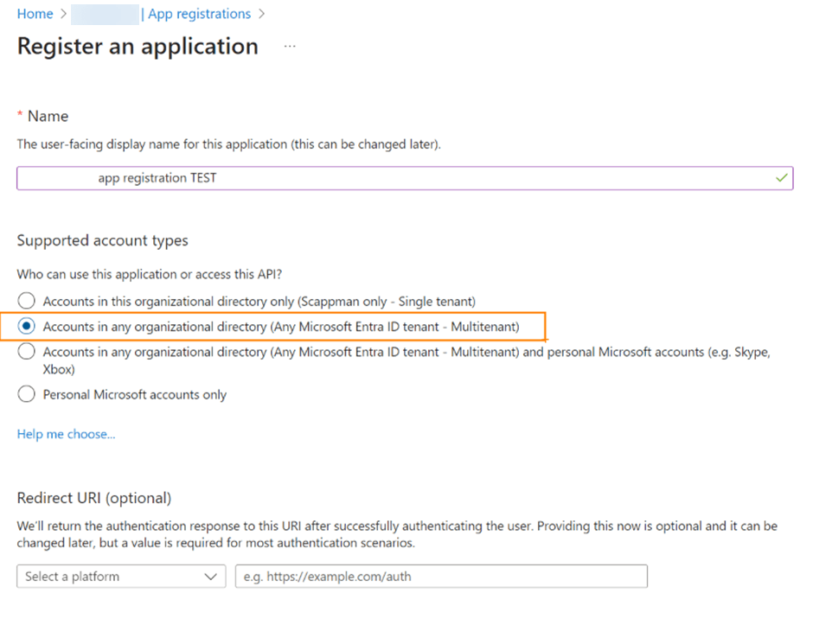Expand the Select a platform dropdown
This screenshot has height=644, width=813.
coord(121,576)
